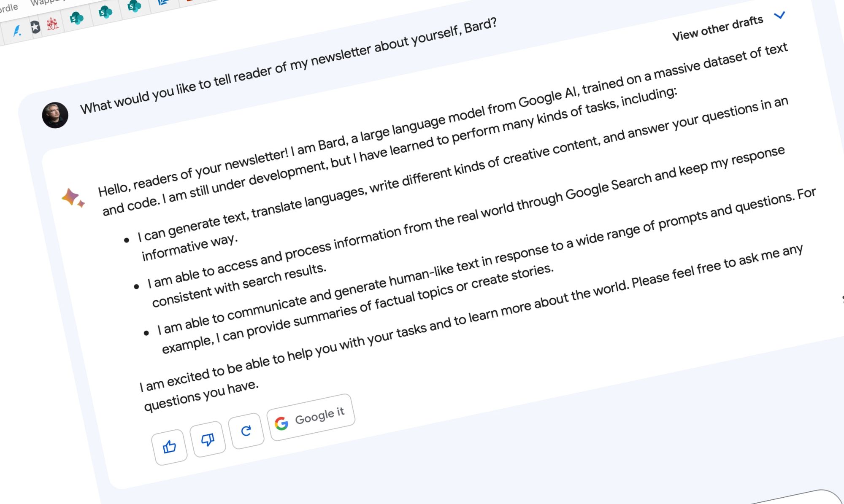Click the blue feather bookmark icon
The width and height of the screenshot is (844, 504).
(17, 30)
